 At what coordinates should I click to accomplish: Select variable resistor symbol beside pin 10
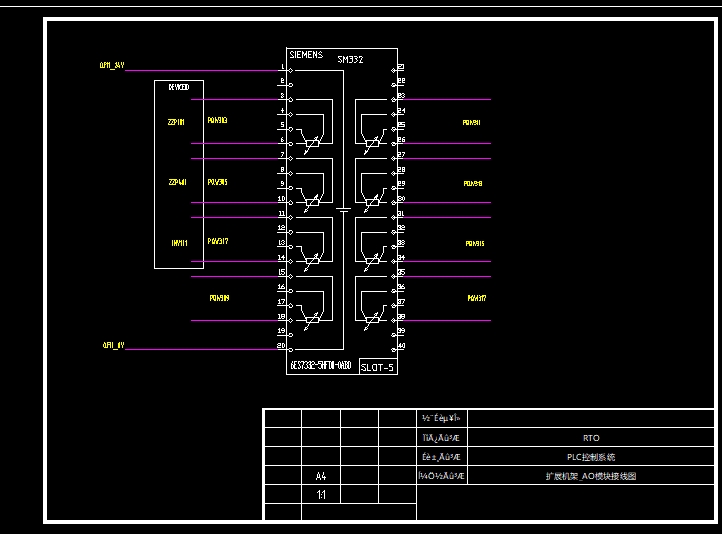tap(312, 203)
